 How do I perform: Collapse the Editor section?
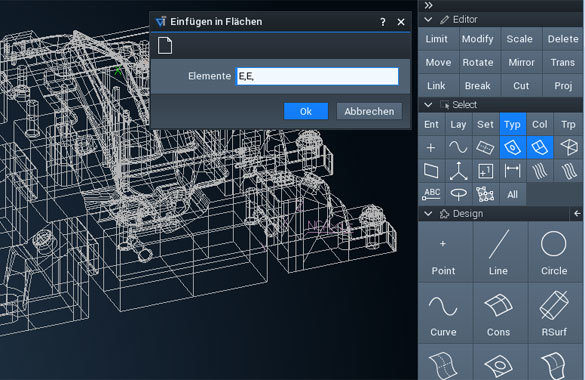428,19
